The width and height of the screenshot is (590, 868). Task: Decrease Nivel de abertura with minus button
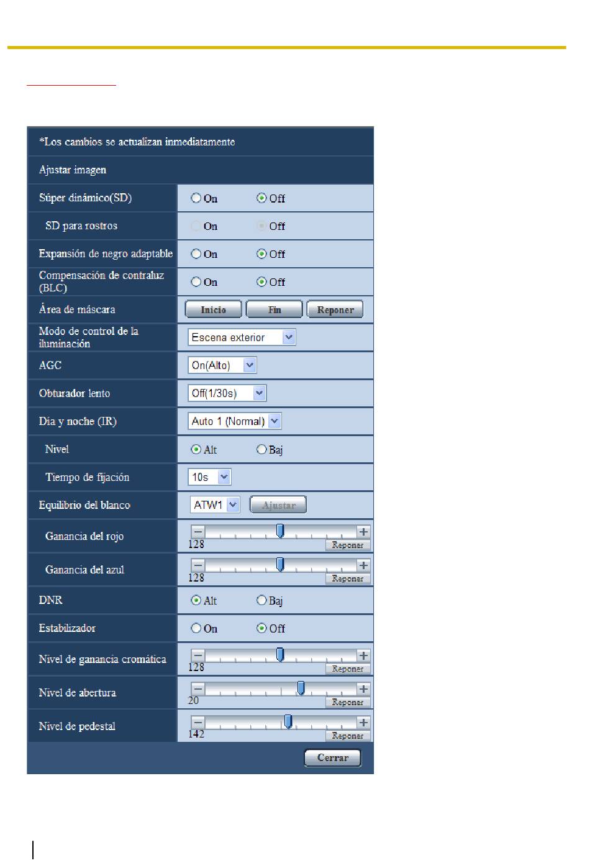(197, 689)
